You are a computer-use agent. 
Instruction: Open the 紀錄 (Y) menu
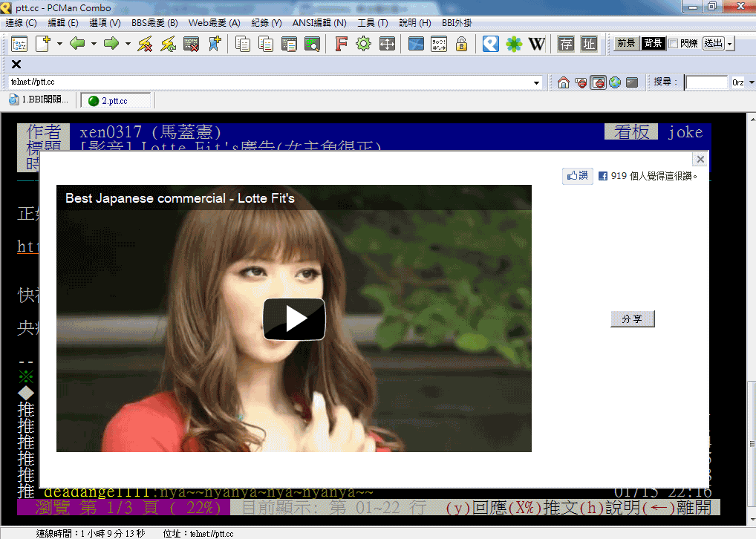click(x=266, y=23)
